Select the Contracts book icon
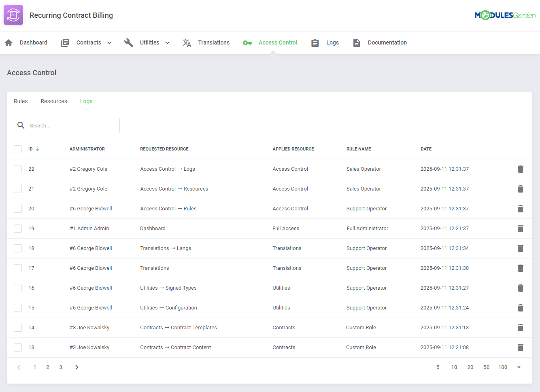540x392 pixels. click(x=65, y=42)
